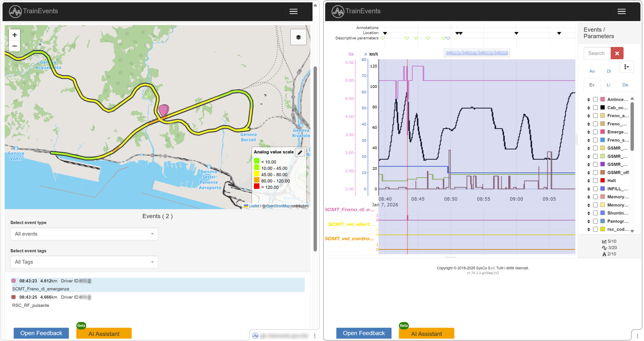Enable the Halt parameter checkbox

click(x=595, y=180)
